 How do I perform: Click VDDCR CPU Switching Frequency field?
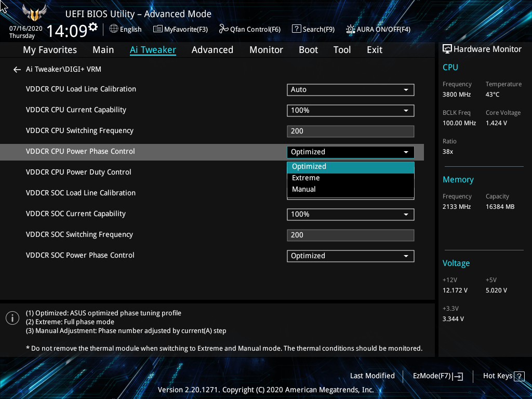pos(351,131)
